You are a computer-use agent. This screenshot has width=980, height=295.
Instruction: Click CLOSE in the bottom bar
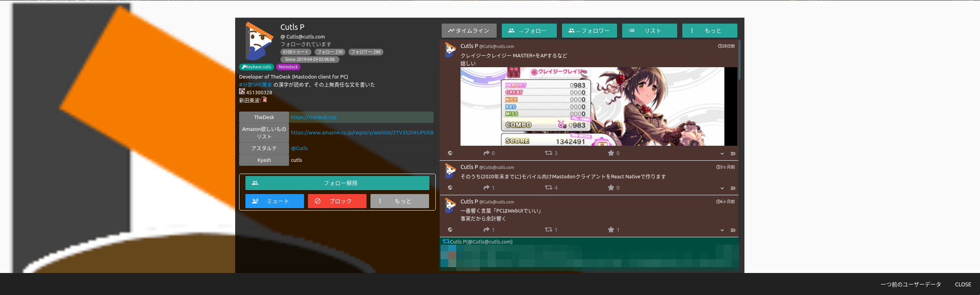tap(963, 284)
